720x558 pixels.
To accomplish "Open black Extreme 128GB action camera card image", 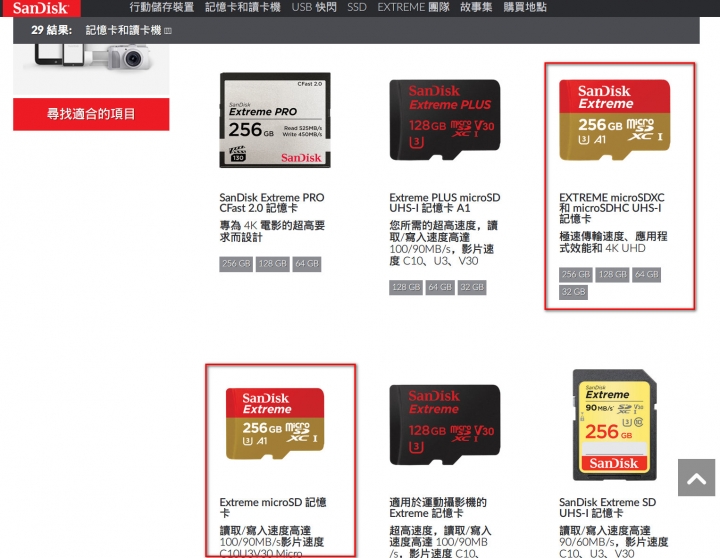I will (x=445, y=425).
